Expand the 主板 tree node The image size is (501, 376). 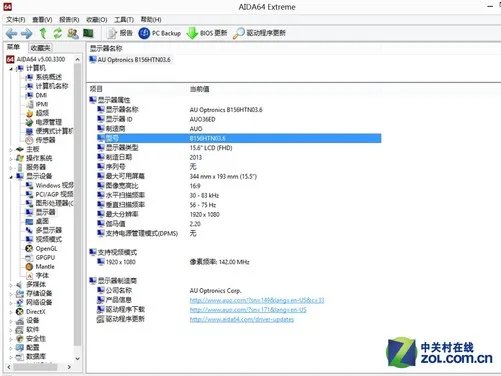[x=11, y=150]
